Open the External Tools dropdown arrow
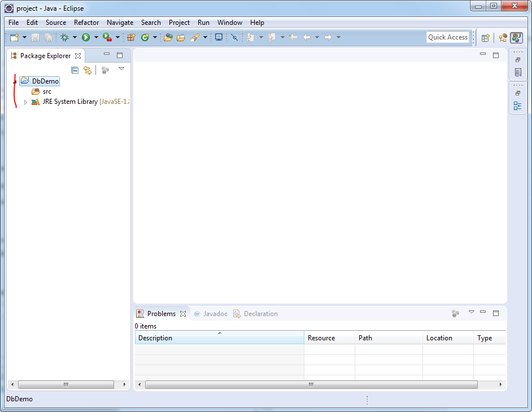 [x=117, y=37]
